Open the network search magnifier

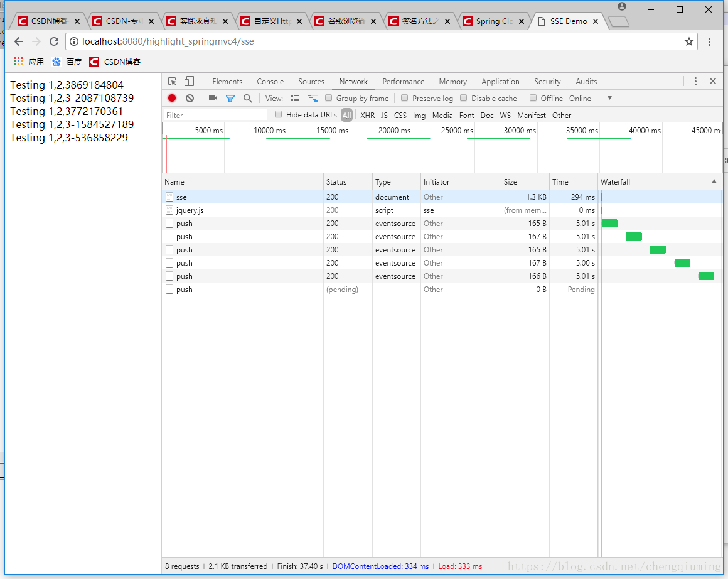[x=247, y=98]
